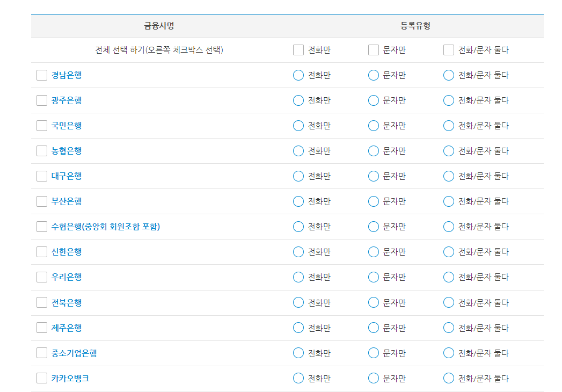Check the select-all 문자만 checkbox

374,50
